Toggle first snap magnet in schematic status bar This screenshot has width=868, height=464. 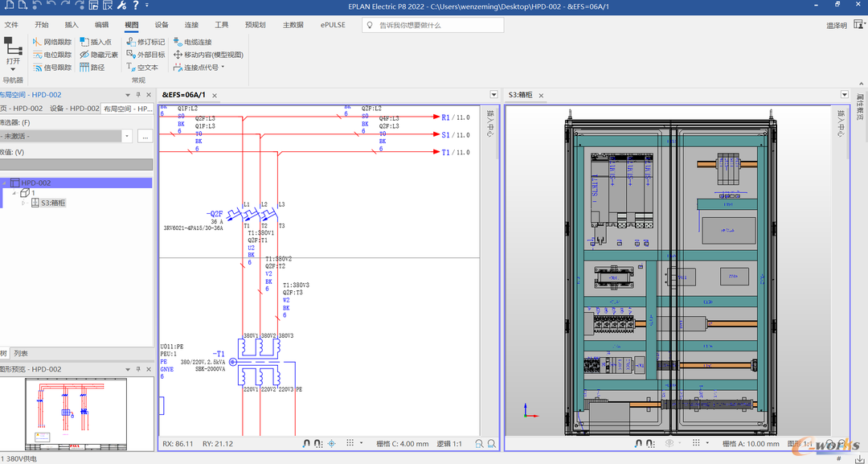pyautogui.click(x=306, y=444)
